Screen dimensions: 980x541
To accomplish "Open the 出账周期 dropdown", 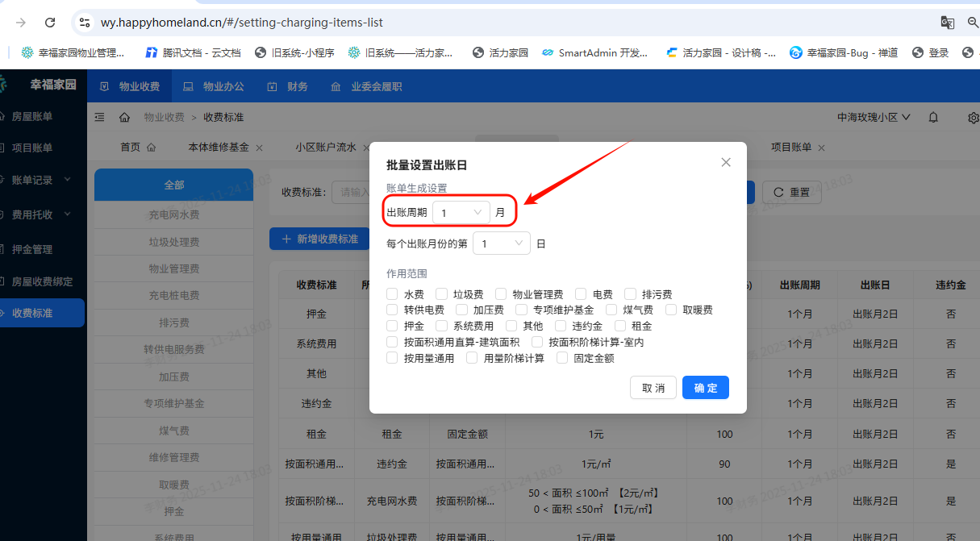I will [461, 211].
